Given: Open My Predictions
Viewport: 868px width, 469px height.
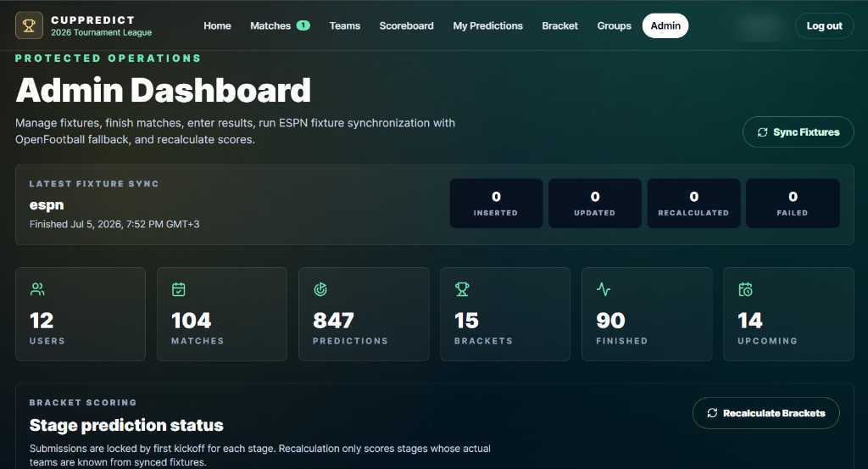Looking at the screenshot, I should 487,26.
